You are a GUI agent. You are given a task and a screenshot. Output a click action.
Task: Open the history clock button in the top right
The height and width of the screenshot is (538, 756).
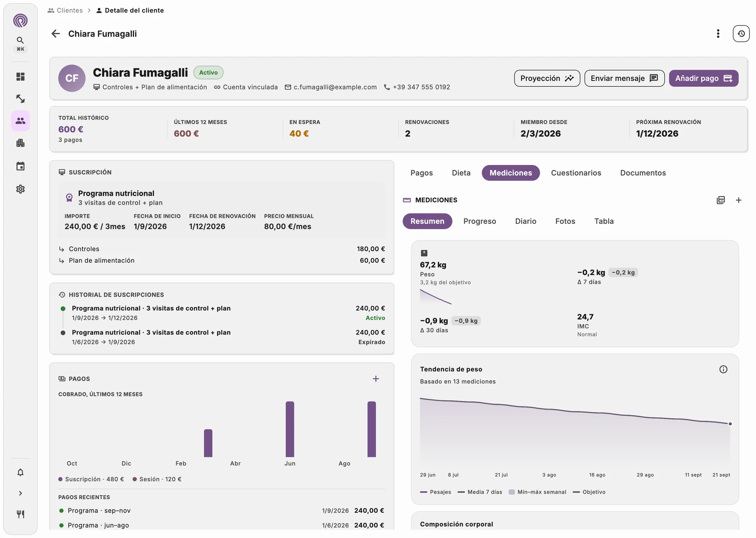[741, 34]
